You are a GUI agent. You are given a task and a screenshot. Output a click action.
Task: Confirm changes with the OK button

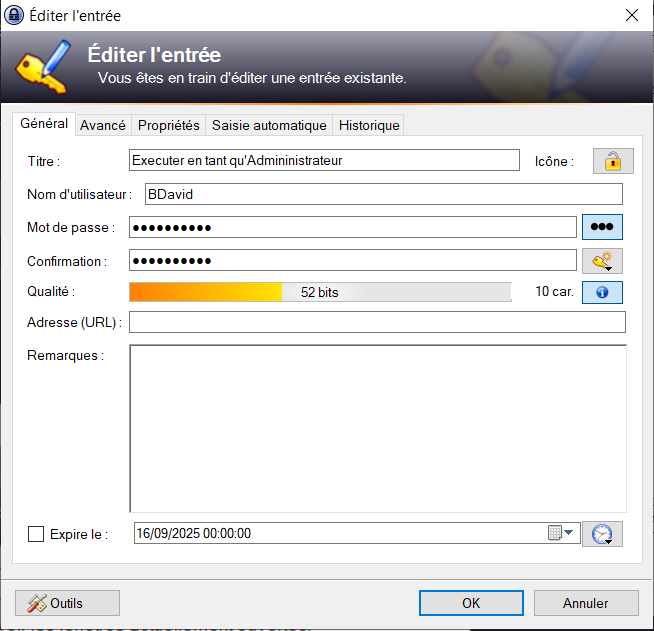click(x=471, y=603)
